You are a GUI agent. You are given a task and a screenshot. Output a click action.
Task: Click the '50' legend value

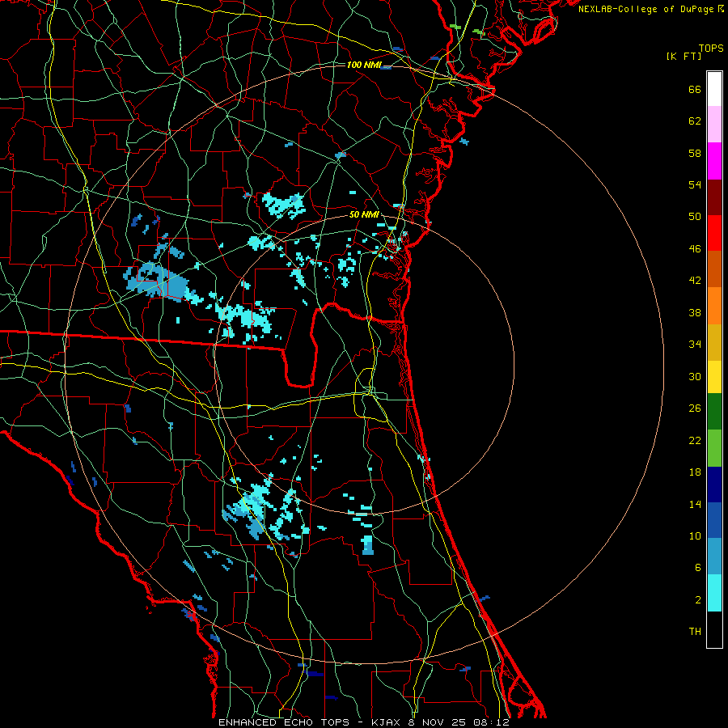pos(695,217)
